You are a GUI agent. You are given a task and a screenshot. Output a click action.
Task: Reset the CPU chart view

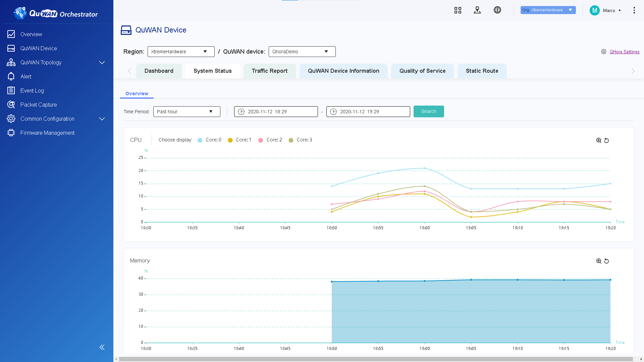click(606, 140)
